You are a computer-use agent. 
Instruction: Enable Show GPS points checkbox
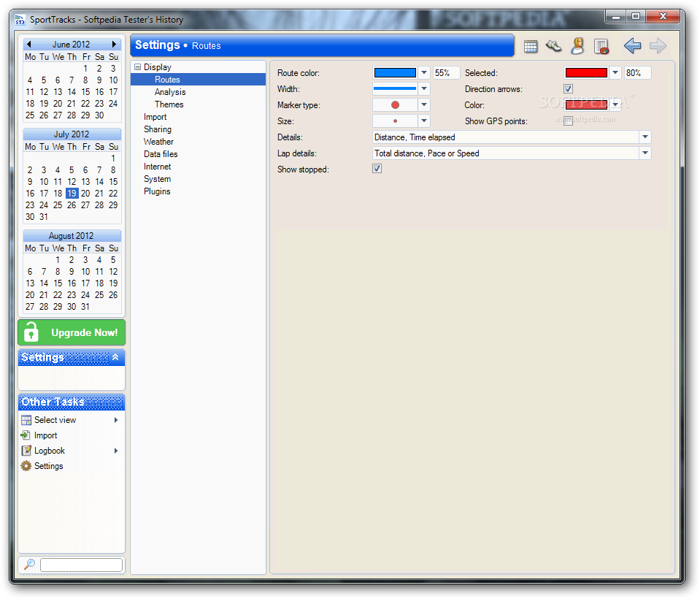pos(568,121)
